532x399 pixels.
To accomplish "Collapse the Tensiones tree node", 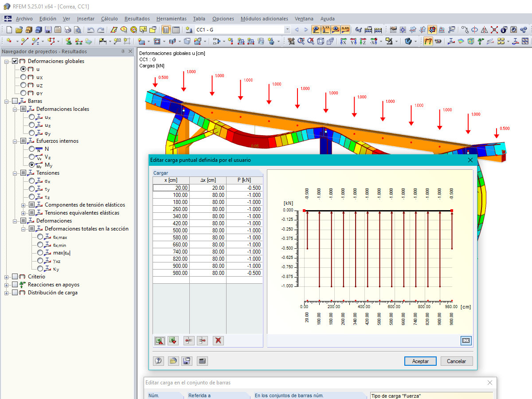I will pyautogui.click(x=15, y=173).
